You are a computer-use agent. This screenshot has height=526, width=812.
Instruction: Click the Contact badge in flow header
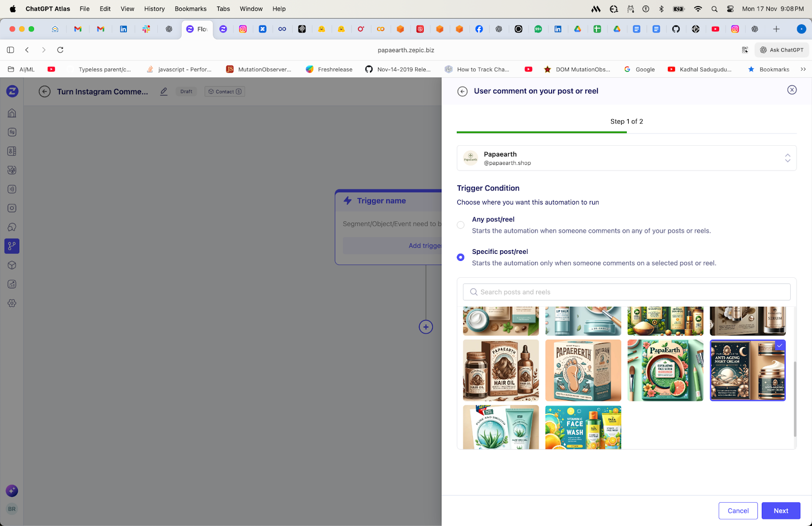pos(225,91)
